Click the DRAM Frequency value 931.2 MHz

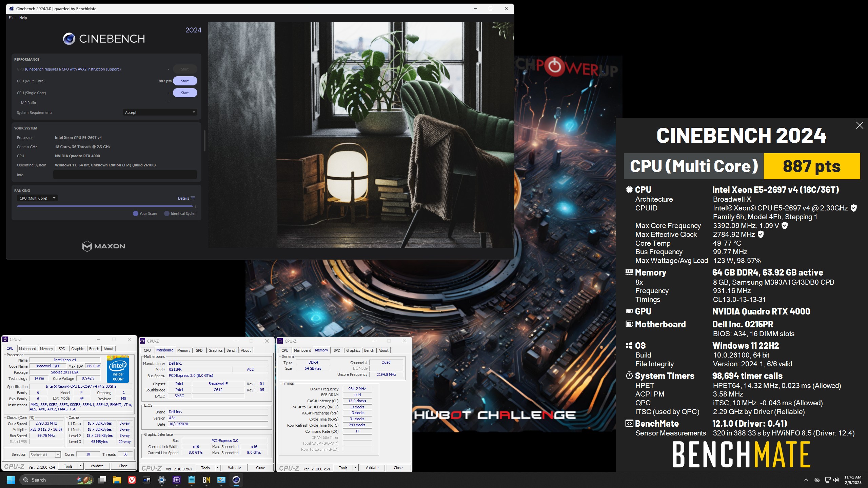(357, 389)
